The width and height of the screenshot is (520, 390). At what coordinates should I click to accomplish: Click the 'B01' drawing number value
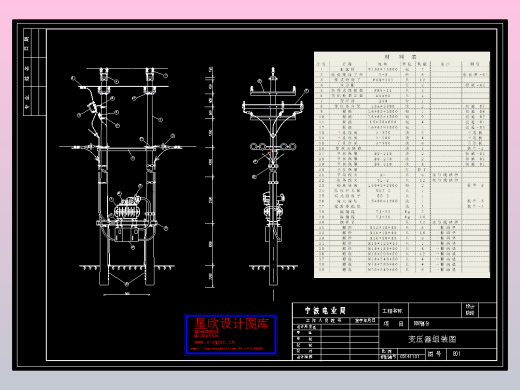pos(457,354)
